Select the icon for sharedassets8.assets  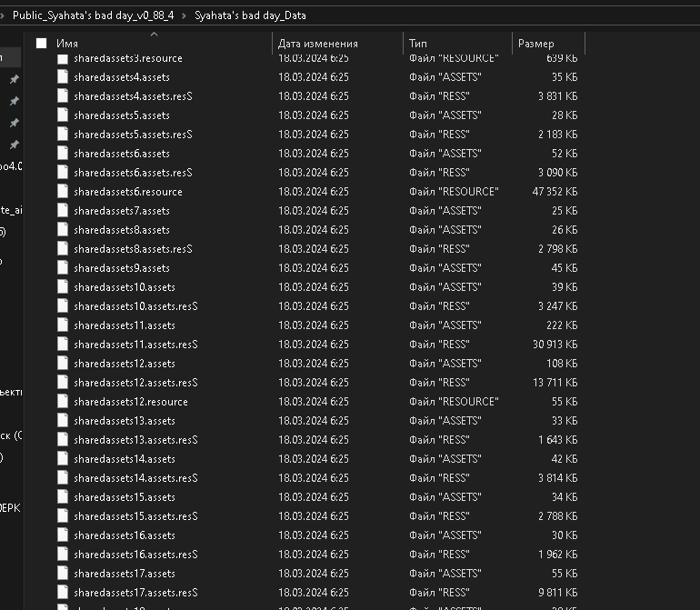click(63, 230)
